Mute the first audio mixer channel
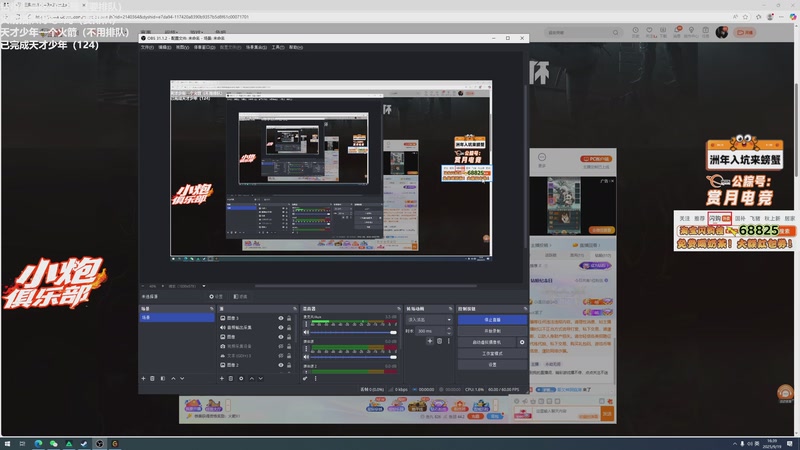This screenshot has height=450, width=800. coord(306,332)
